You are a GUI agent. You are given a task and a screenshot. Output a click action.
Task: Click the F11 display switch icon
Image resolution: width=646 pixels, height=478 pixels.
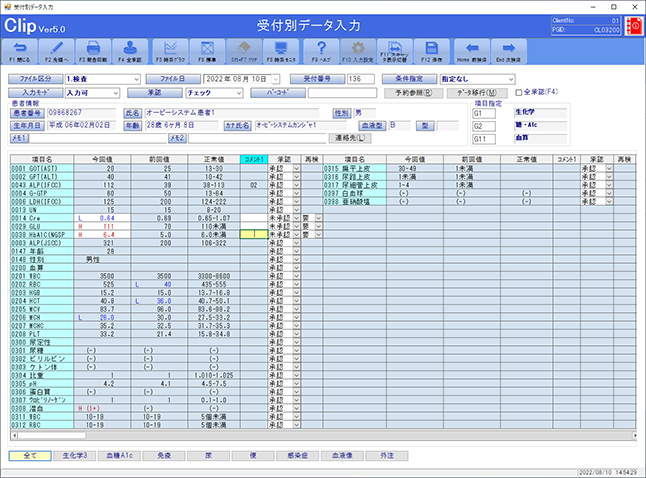tap(395, 52)
